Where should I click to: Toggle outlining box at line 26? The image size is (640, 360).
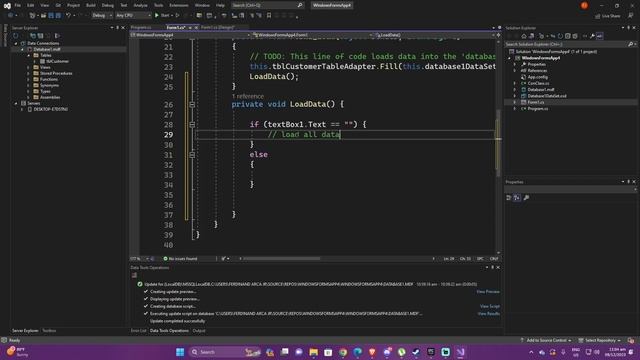[192, 104]
